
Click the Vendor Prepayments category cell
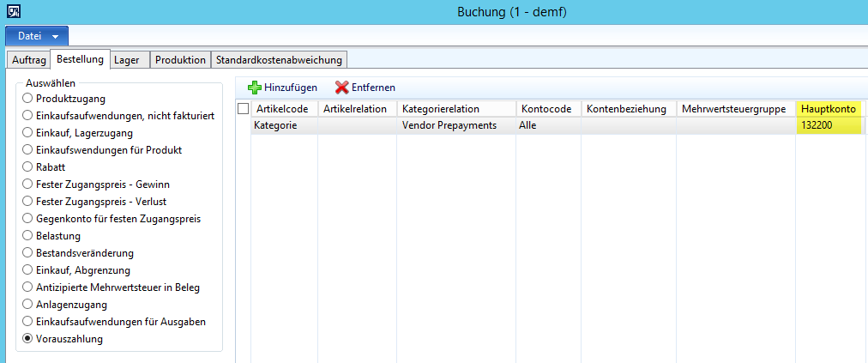click(455, 125)
